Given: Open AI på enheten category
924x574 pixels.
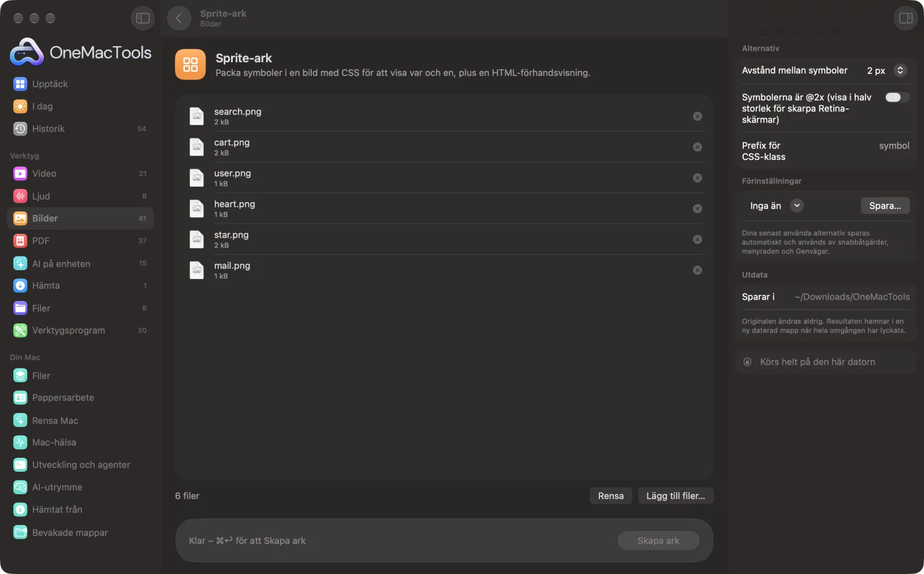Looking at the screenshot, I should (80, 263).
